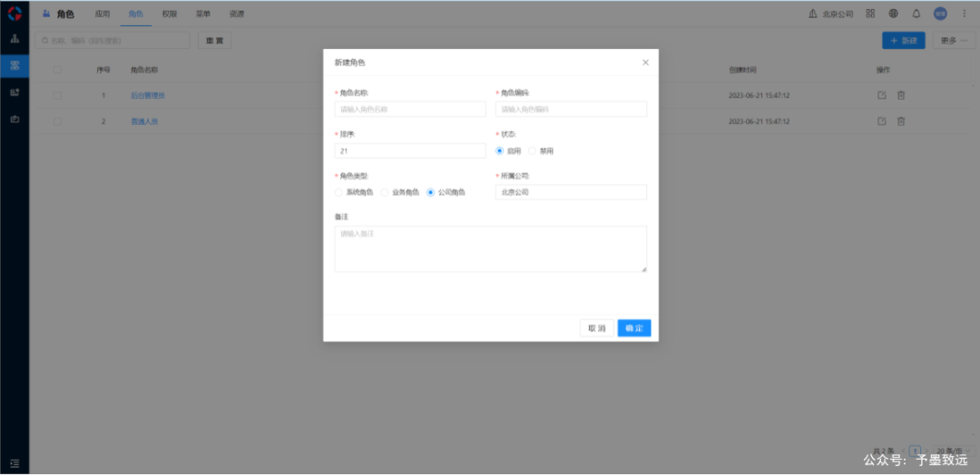This screenshot has height=475, width=980.
Task: Collapse the sidebar using bottom menu icon
Action: (x=15, y=463)
